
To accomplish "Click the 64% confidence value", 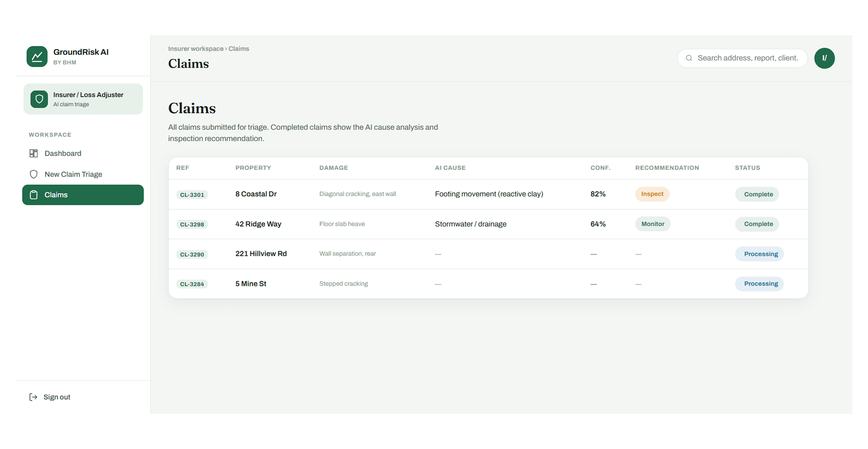I will [598, 224].
